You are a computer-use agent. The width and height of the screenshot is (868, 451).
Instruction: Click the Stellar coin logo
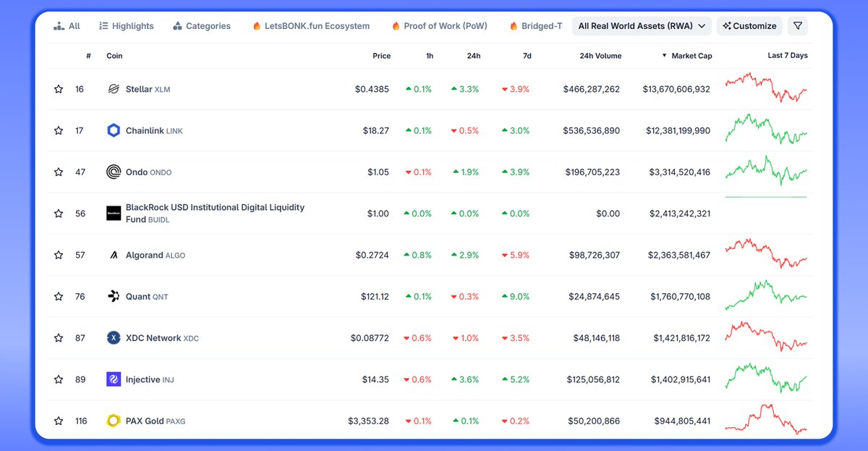(114, 89)
